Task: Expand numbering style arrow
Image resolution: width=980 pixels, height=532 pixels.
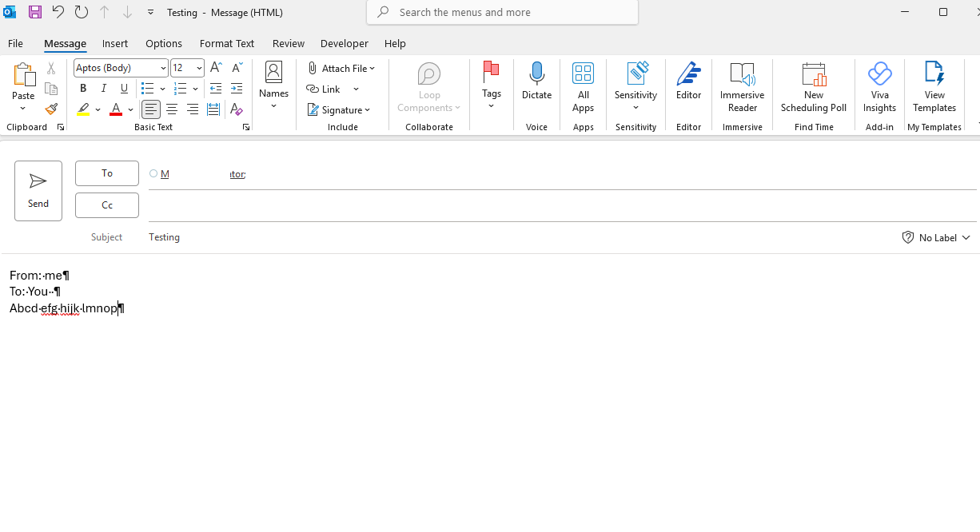Action: click(x=196, y=89)
